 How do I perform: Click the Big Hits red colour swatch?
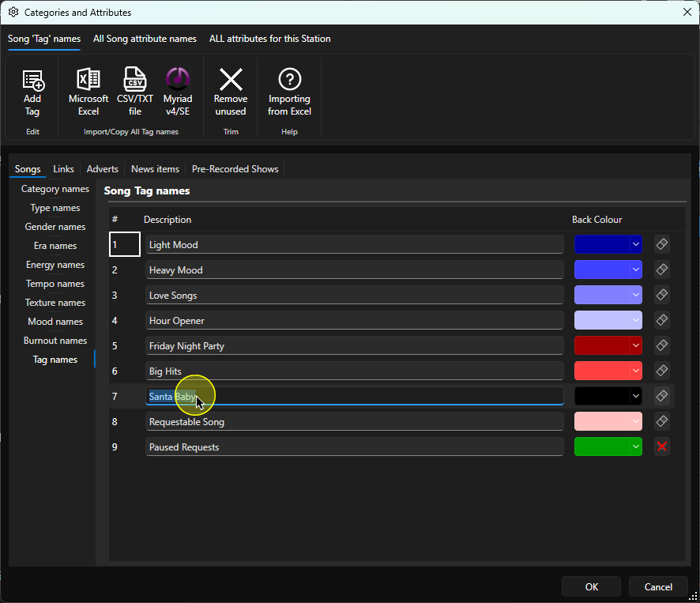(x=602, y=371)
